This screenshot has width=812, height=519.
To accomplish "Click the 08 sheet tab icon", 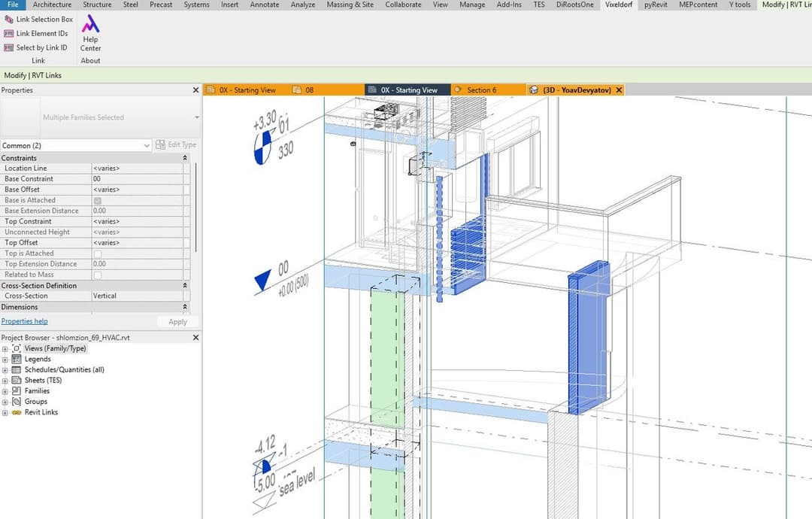I will 296,90.
